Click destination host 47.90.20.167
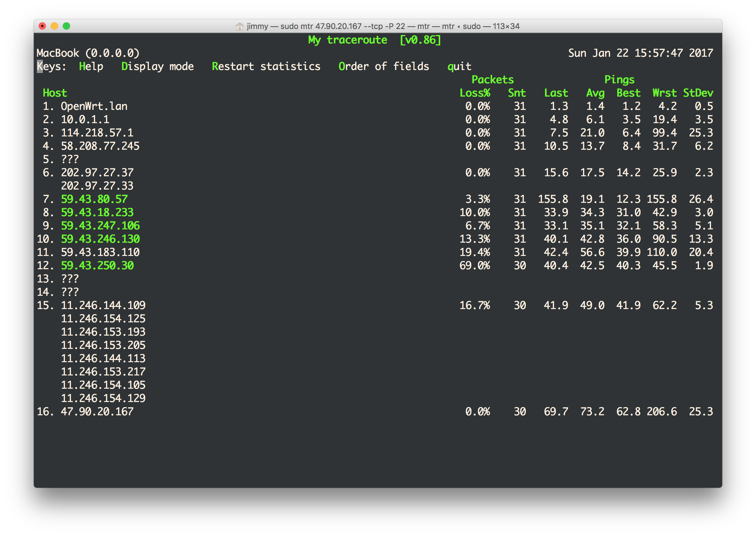 click(97, 412)
